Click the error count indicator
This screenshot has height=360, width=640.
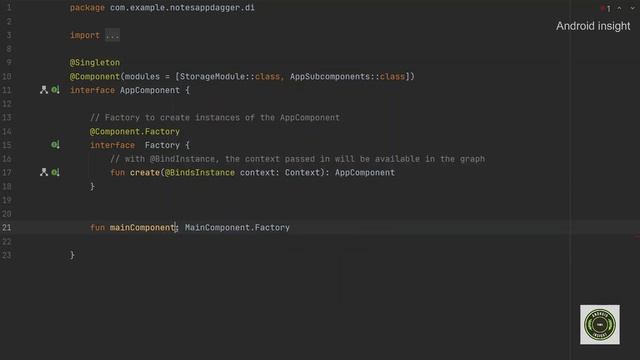(x=606, y=8)
